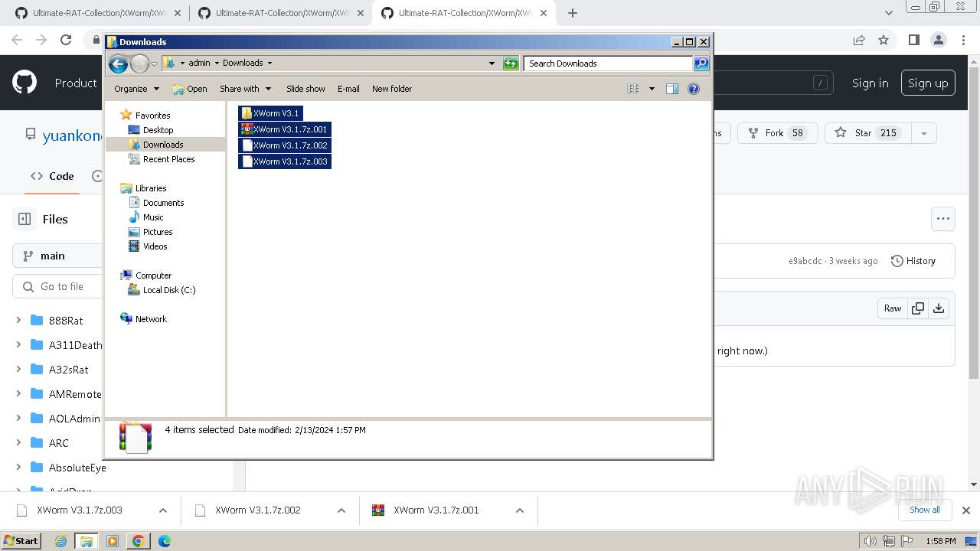Click the Raw button
This screenshot has width=980, height=551.
(x=893, y=308)
